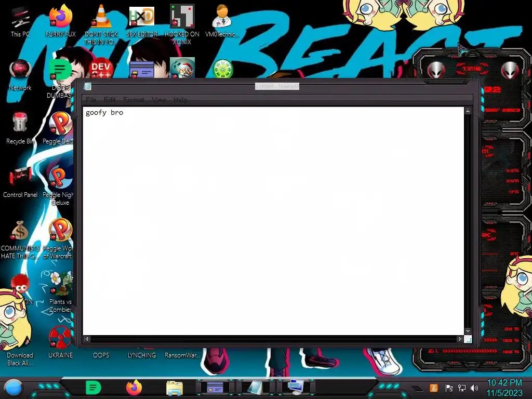Click the text "goofy bro" in Notepad
Screen dimensions: 532x399
point(104,112)
